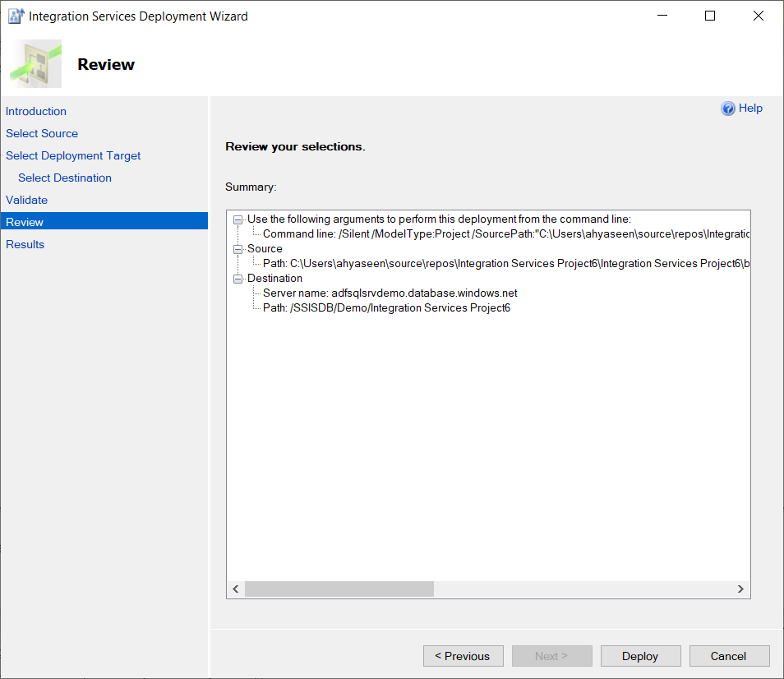
Task: Click the Integration Services Deployment Wizard title bar icon
Action: pyautogui.click(x=14, y=15)
